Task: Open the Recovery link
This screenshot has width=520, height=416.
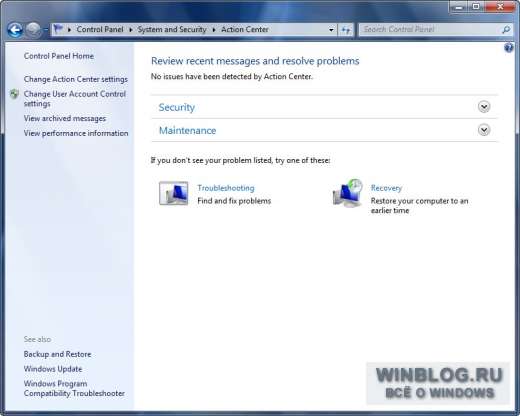Action: pyautogui.click(x=386, y=188)
